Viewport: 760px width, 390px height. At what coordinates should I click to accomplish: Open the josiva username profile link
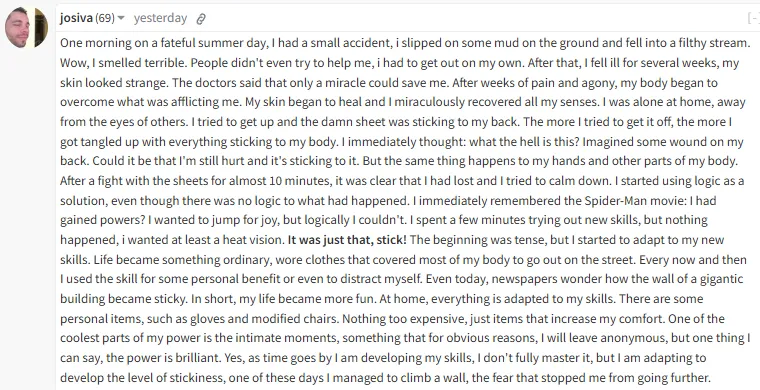tap(76, 18)
